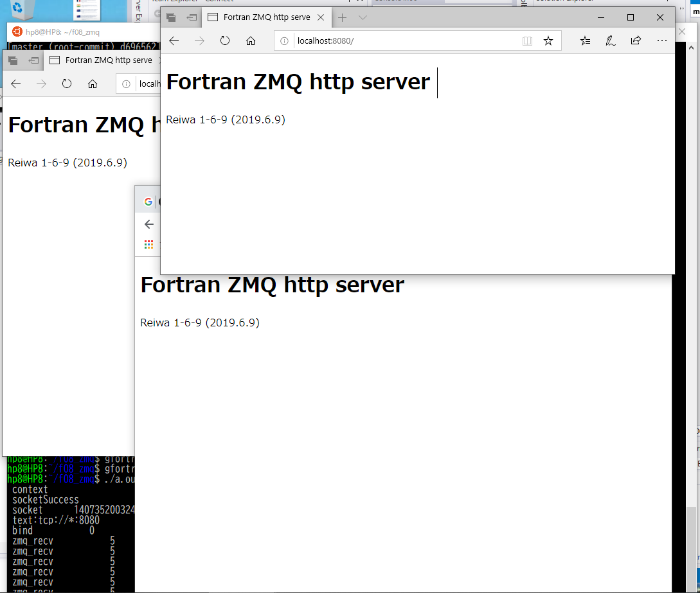This screenshot has width=700, height=593.
Task: Click the site information icon in address bar
Action: click(283, 40)
